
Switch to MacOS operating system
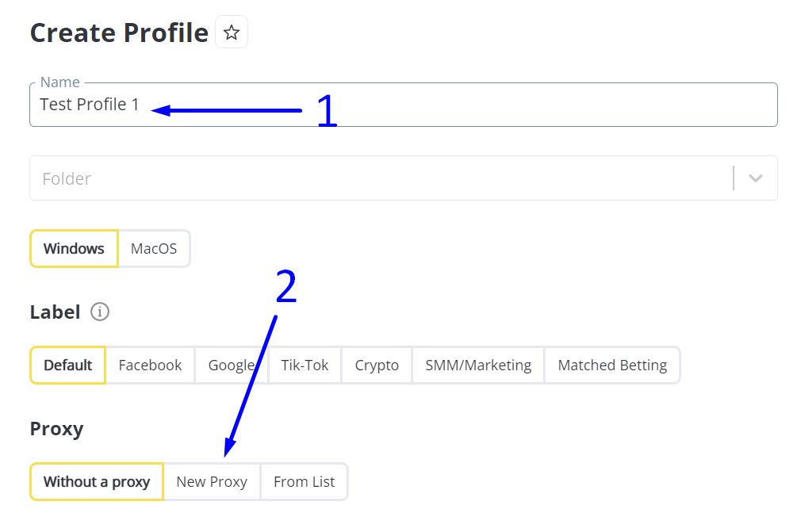point(154,249)
